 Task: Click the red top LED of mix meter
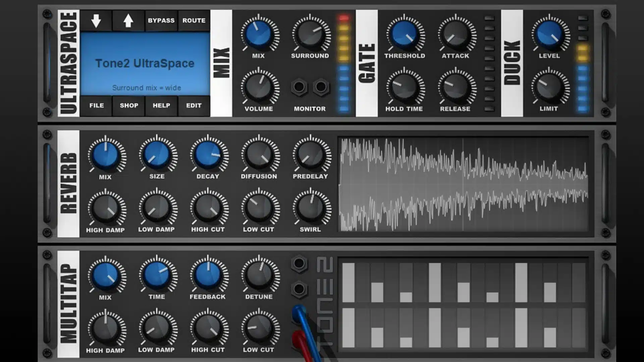(343, 18)
